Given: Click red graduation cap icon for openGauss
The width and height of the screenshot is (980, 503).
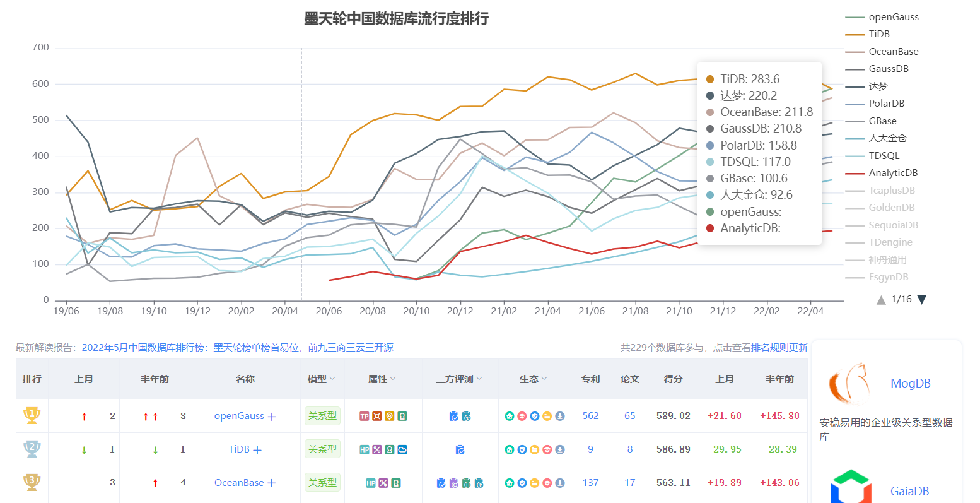Looking at the screenshot, I should click(522, 416).
